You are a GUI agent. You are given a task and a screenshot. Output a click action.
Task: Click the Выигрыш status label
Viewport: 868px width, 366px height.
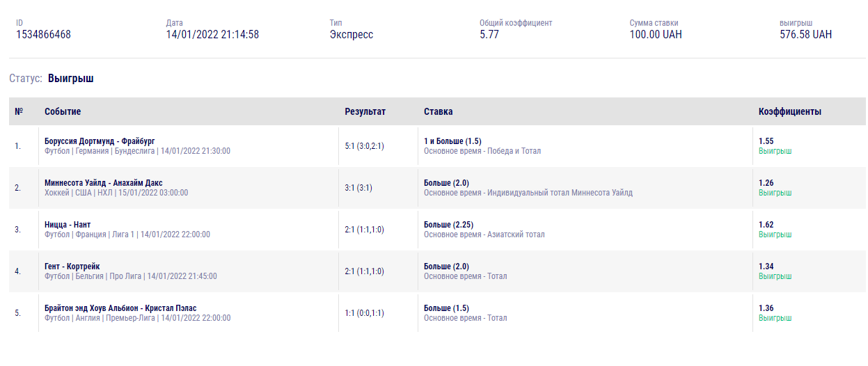70,79
